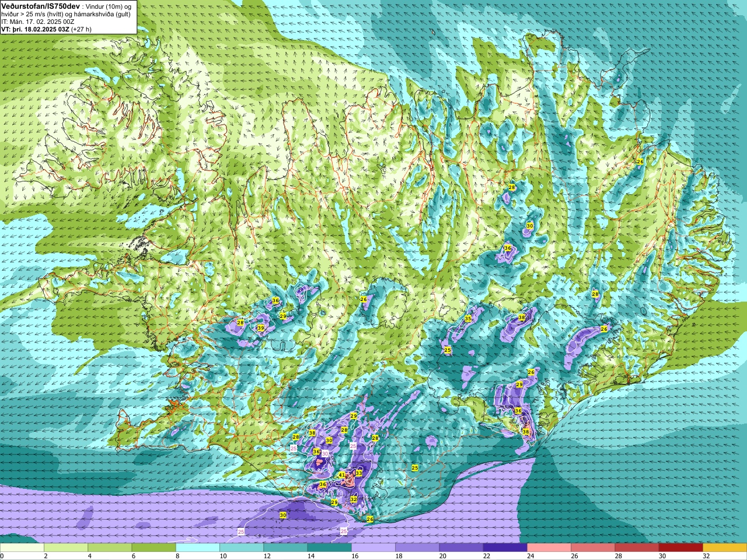Click the yellow '35' gust label on map
This screenshot has height=560, width=747.
tap(468, 318)
